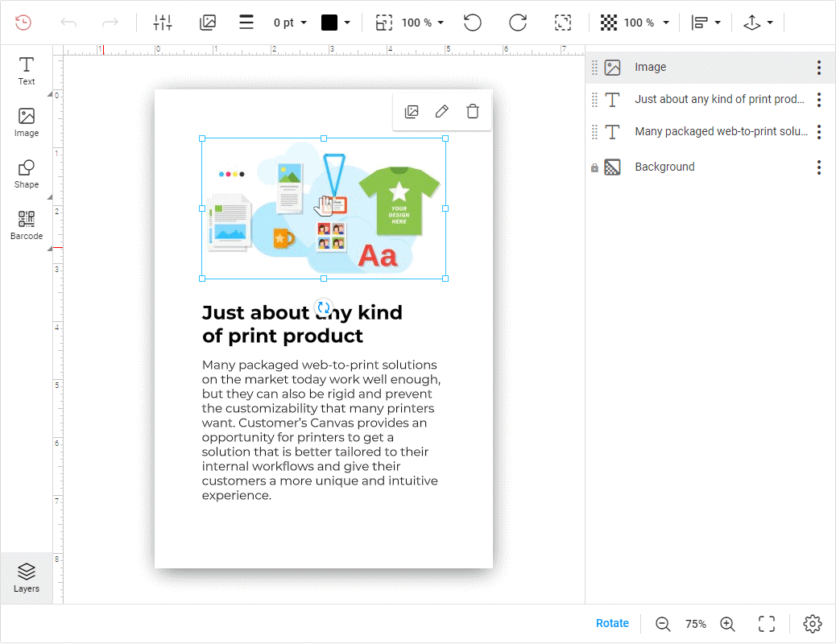This screenshot has width=836, height=644.
Task: Click the floating replace image icon
Action: coord(412,111)
